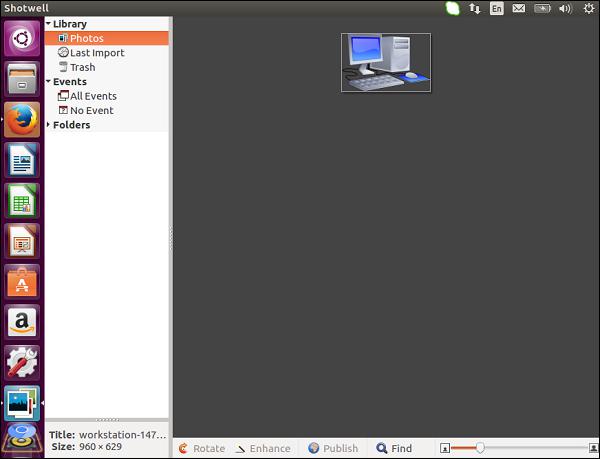Open the Find search bar
This screenshot has width=600, height=459.
(x=393, y=449)
